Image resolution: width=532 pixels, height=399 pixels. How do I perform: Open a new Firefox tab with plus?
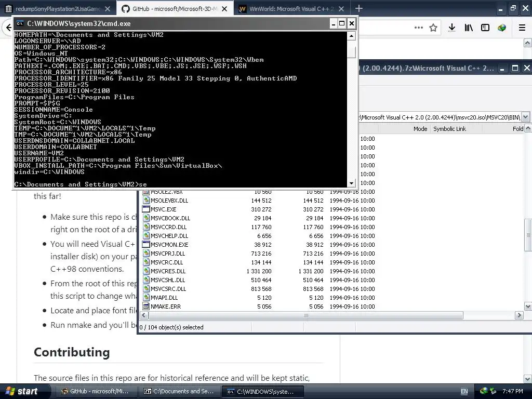click(358, 8)
